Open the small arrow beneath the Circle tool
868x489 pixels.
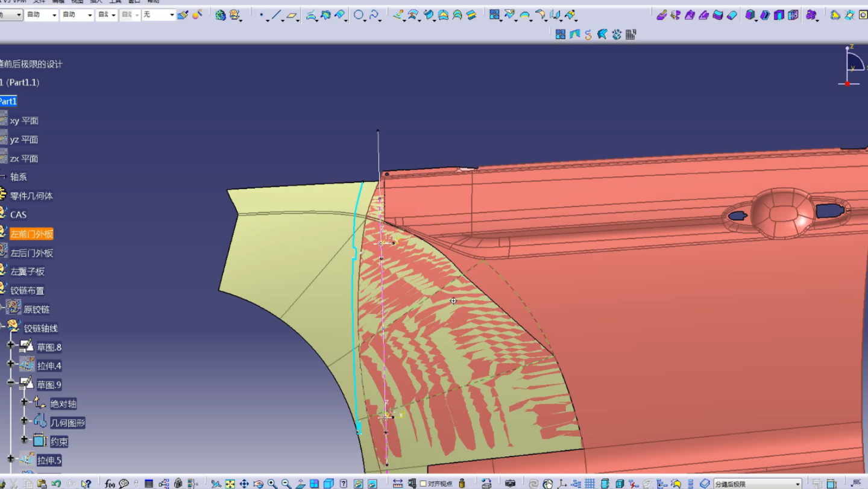[365, 20]
